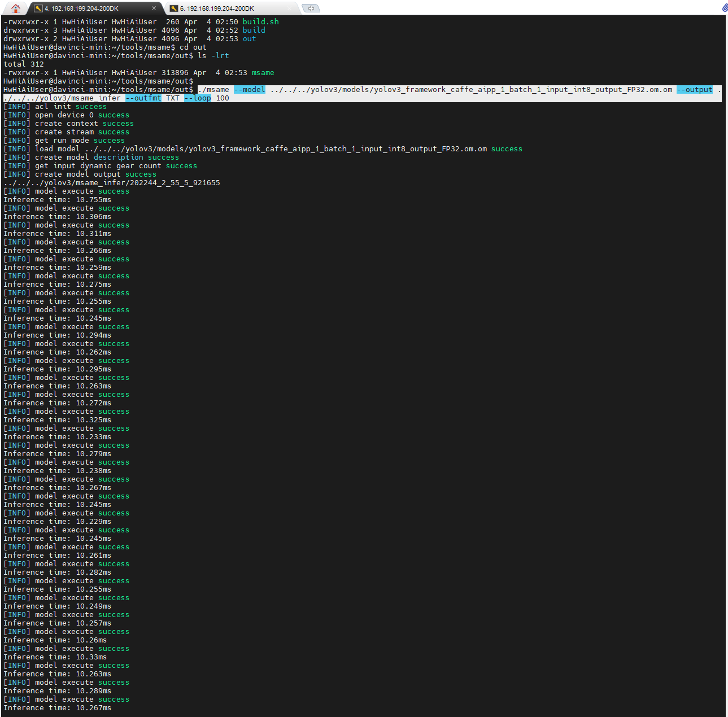Open a new terminal tab with plus button

[x=311, y=8]
